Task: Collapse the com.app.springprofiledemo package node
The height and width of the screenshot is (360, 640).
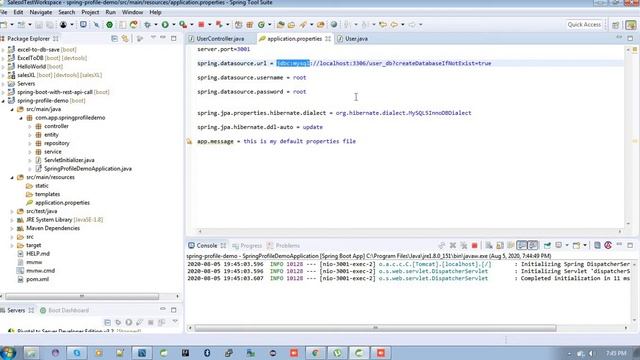Action: click(21, 118)
